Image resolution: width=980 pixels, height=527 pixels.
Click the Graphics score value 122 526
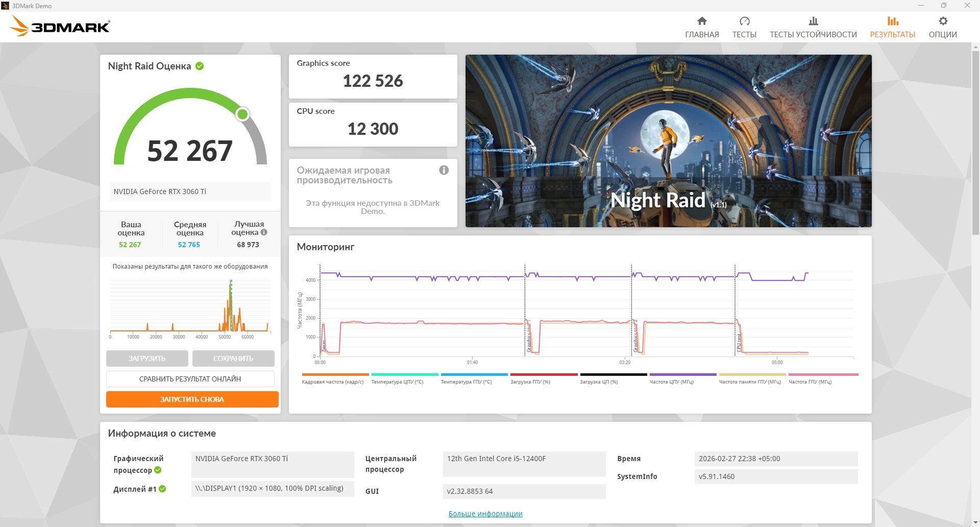click(373, 81)
